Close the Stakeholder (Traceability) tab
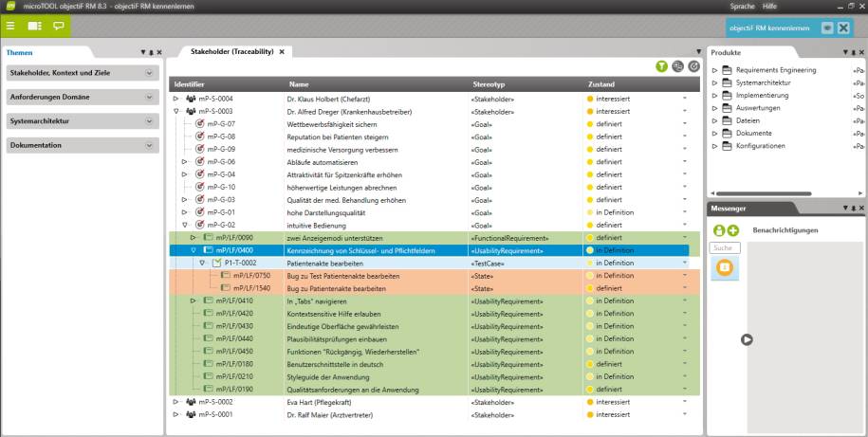 click(x=282, y=51)
